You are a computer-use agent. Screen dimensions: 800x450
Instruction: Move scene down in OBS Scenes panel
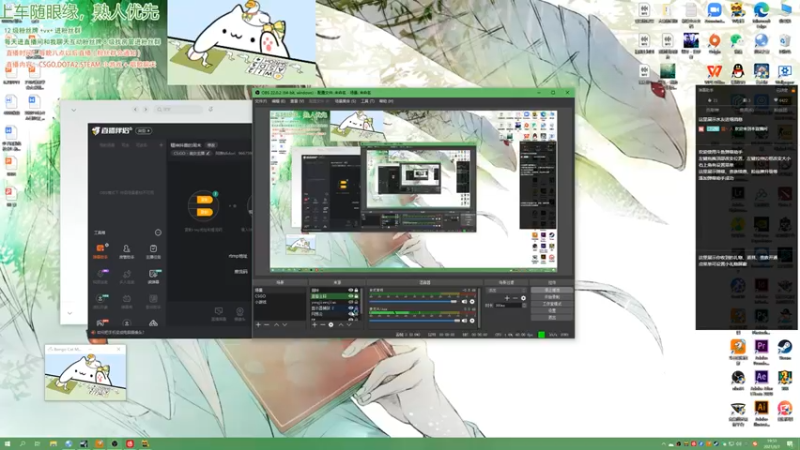(285, 324)
